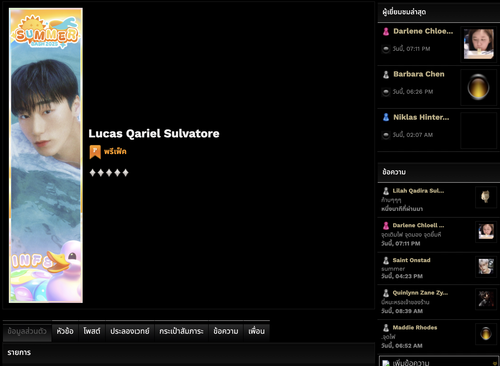The width and height of the screenshot is (500, 366).
Task: Open visitor Barbara Chen profile link
Action: tap(419, 74)
